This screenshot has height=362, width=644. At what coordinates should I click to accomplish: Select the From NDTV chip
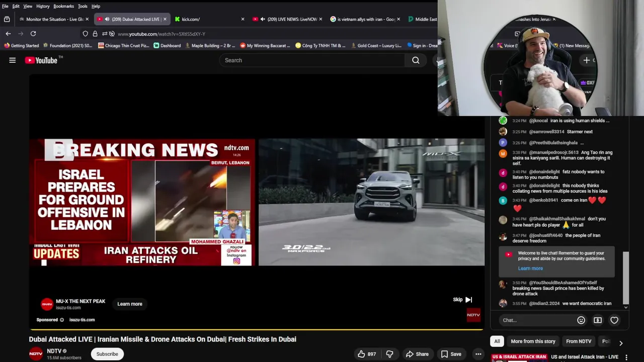pos(579,341)
